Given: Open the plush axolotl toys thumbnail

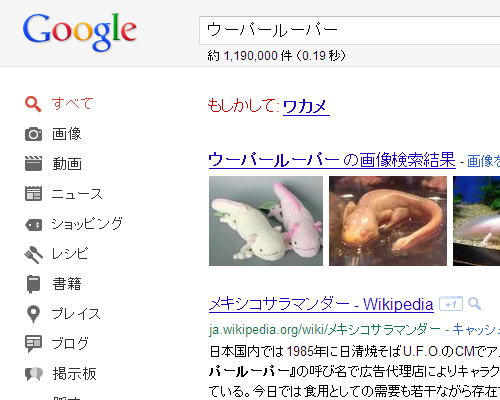Looking at the screenshot, I should click(266, 221).
